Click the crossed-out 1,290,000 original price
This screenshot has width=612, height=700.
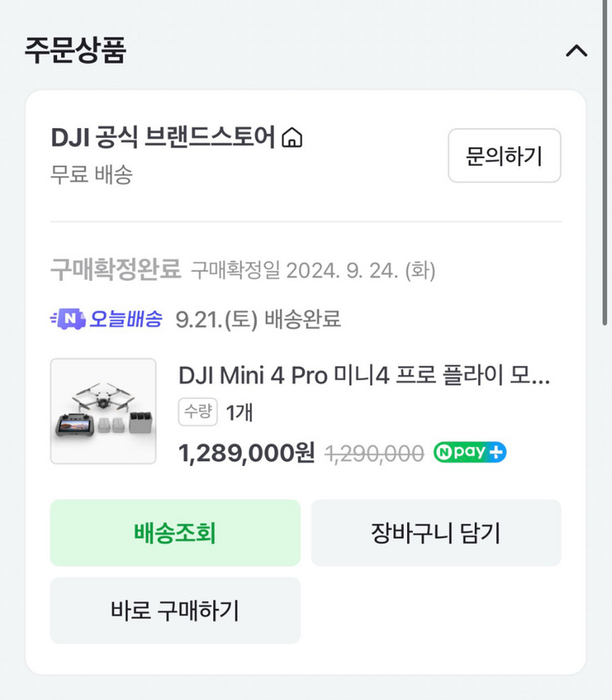pos(374,452)
